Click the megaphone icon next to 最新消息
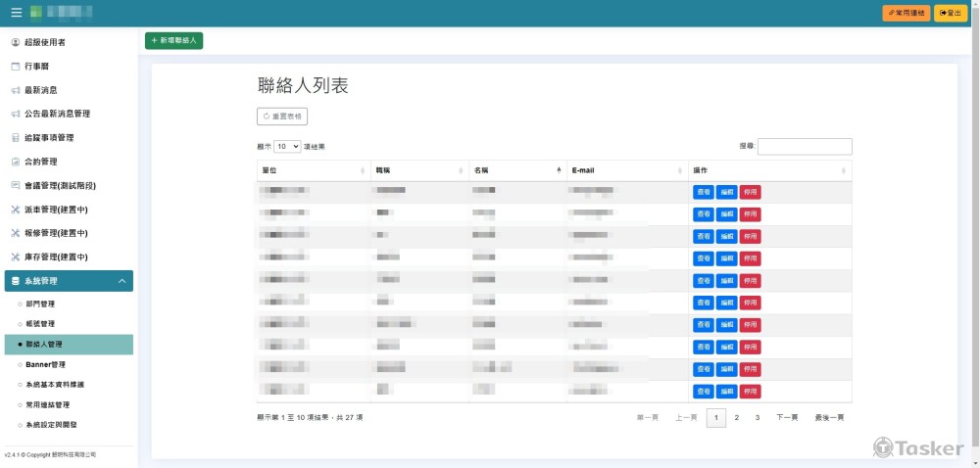Viewport: 980px width, 468px height. coord(15,90)
